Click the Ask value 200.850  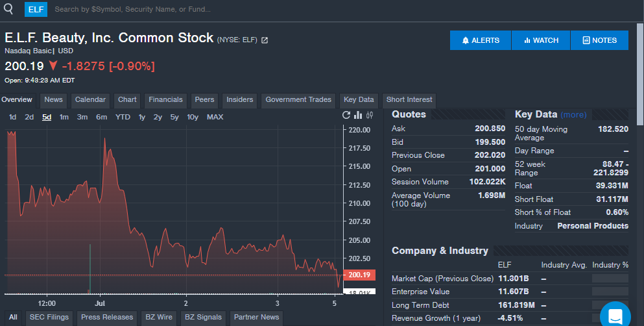point(490,129)
